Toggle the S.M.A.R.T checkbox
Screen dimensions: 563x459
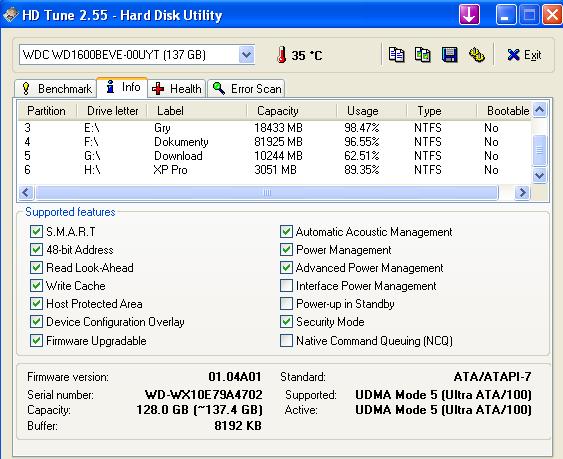click(x=36, y=232)
